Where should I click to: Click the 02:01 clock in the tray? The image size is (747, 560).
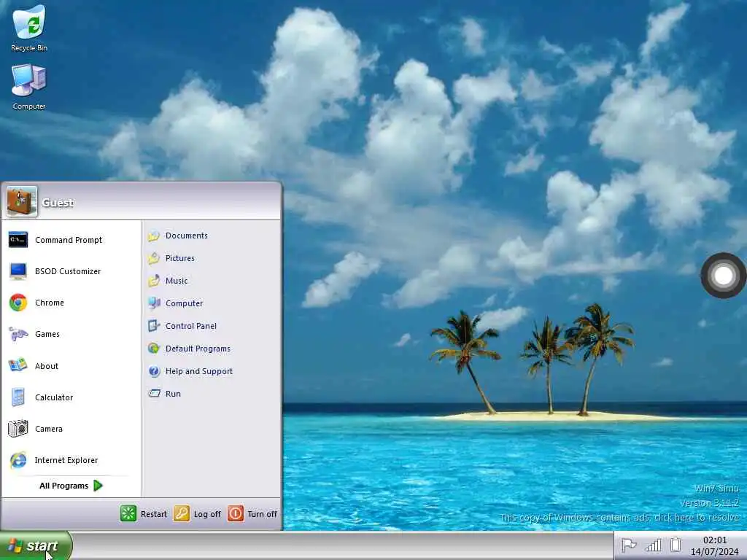pos(715,540)
